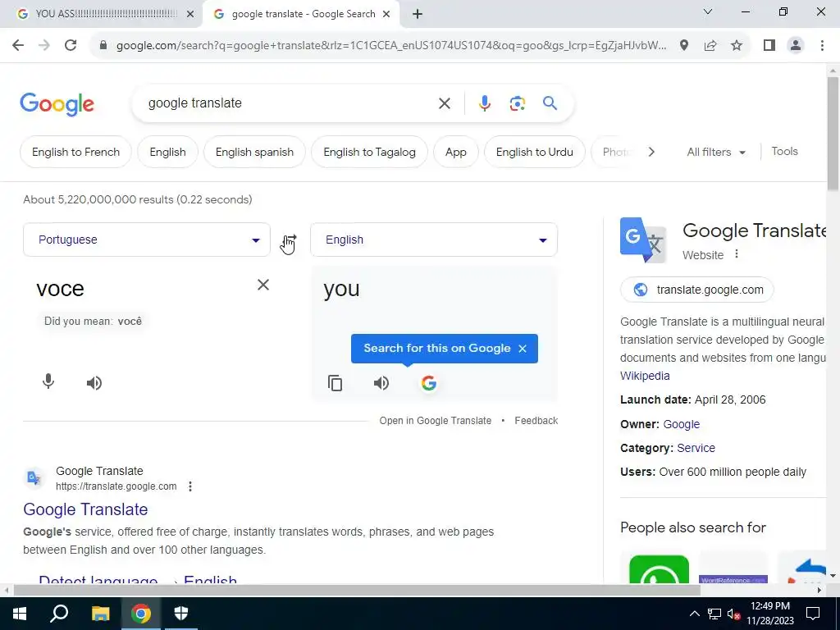
Task: Start voice input with translate microphone
Action: tap(48, 381)
